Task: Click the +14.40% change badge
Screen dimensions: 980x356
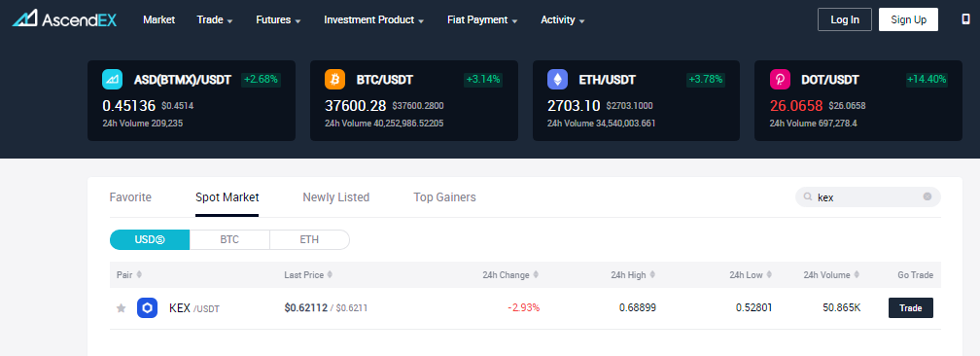Action: [x=927, y=80]
